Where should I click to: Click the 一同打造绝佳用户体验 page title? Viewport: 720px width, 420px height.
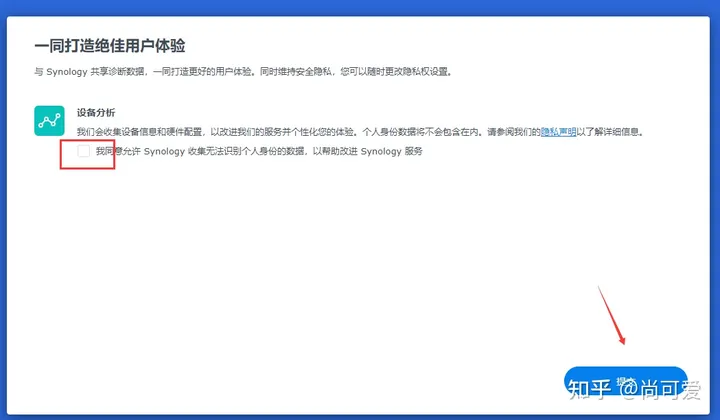click(x=110, y=46)
